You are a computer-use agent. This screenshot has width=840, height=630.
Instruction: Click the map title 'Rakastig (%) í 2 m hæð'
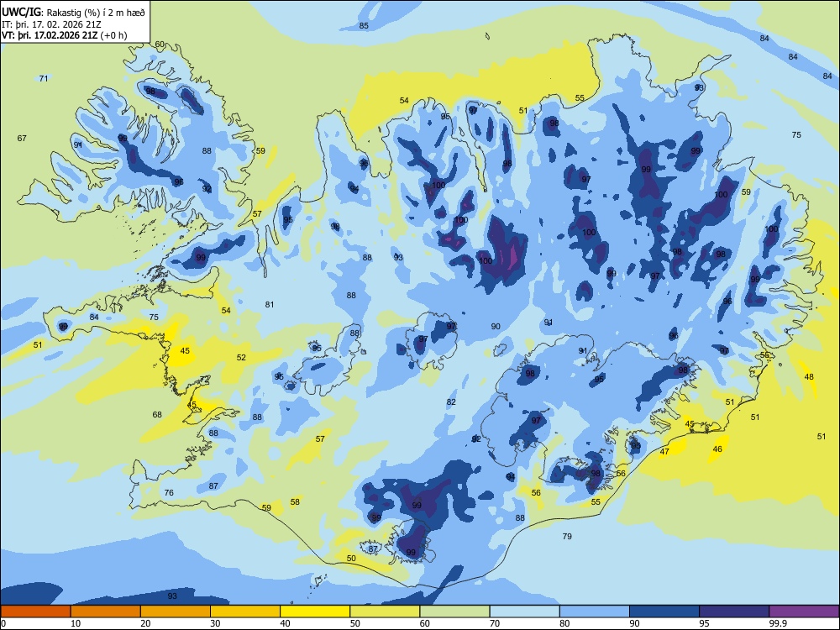coord(96,13)
